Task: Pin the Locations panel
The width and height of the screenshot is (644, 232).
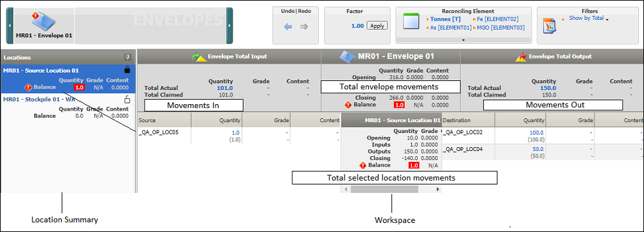Action: click(x=127, y=57)
